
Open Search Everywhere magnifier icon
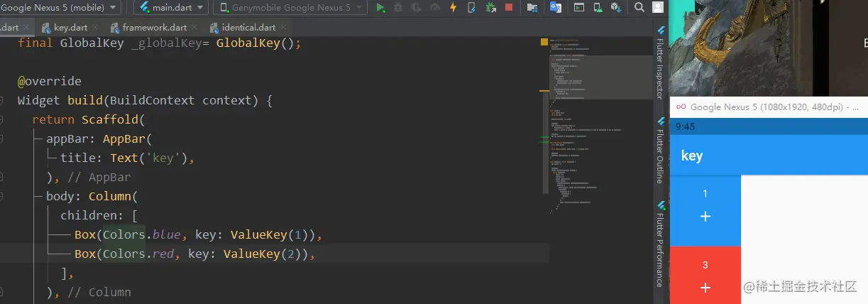(x=639, y=8)
